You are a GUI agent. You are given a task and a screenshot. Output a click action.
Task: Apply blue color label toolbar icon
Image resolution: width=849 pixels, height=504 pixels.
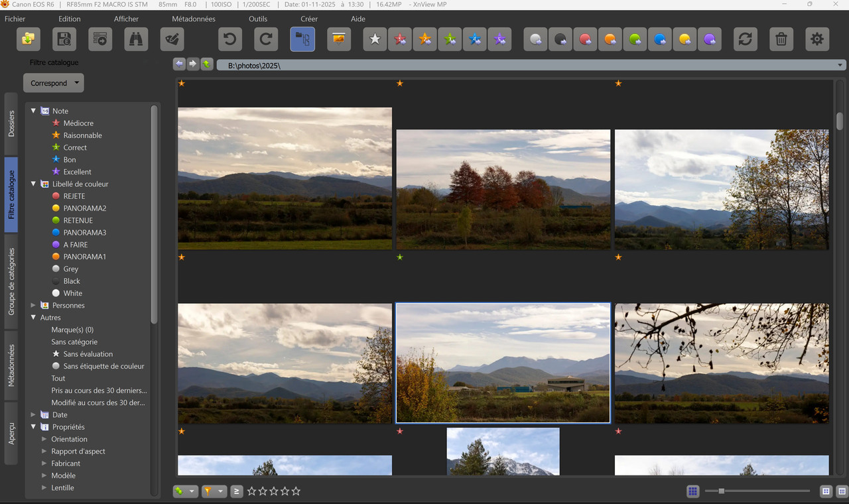click(x=660, y=39)
